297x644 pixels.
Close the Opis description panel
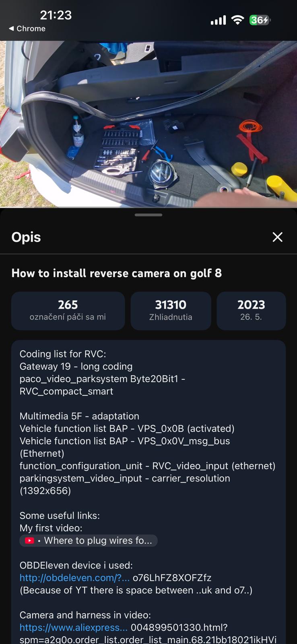[277, 237]
